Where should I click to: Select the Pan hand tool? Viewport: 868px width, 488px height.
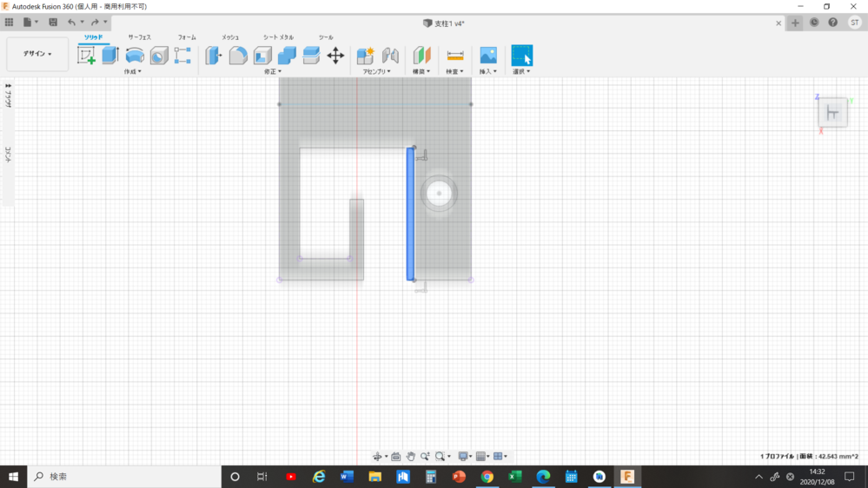pyautogui.click(x=410, y=456)
